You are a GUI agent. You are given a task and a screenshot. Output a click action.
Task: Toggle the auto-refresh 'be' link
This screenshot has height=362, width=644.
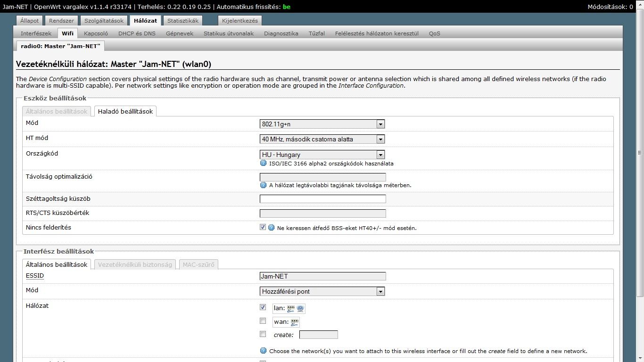click(287, 7)
